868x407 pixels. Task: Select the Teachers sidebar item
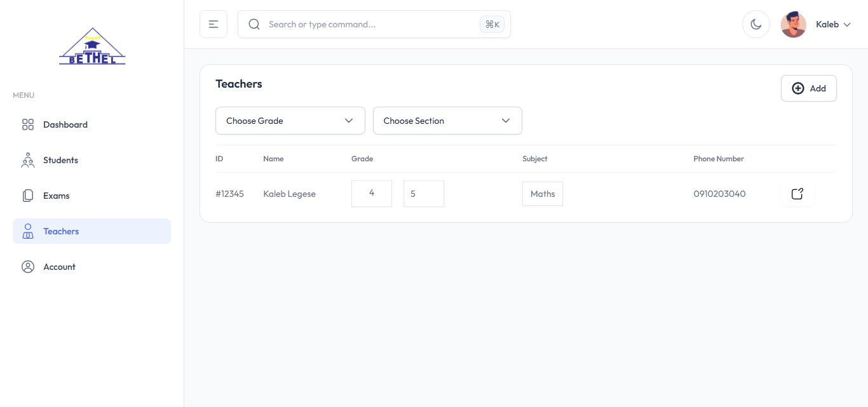(x=61, y=231)
